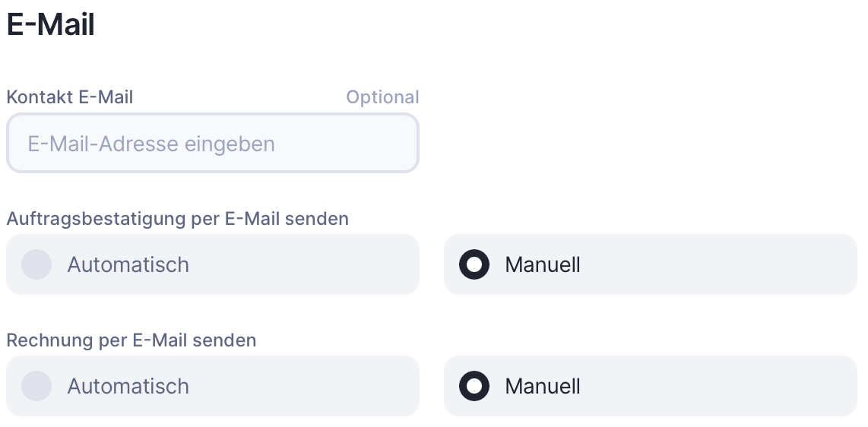
Task: Select Manuell radio circle for Auftragsbestatigung
Action: pyautogui.click(x=474, y=264)
